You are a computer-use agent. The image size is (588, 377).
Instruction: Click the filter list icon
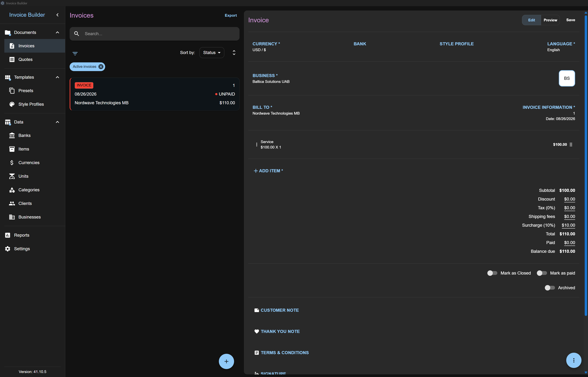[x=75, y=53]
